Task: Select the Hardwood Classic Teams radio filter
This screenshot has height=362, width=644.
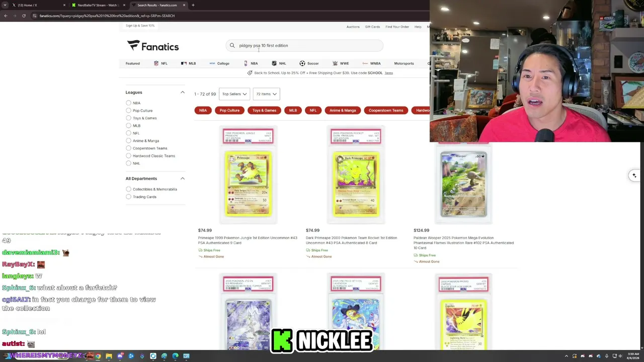Action: click(x=128, y=156)
